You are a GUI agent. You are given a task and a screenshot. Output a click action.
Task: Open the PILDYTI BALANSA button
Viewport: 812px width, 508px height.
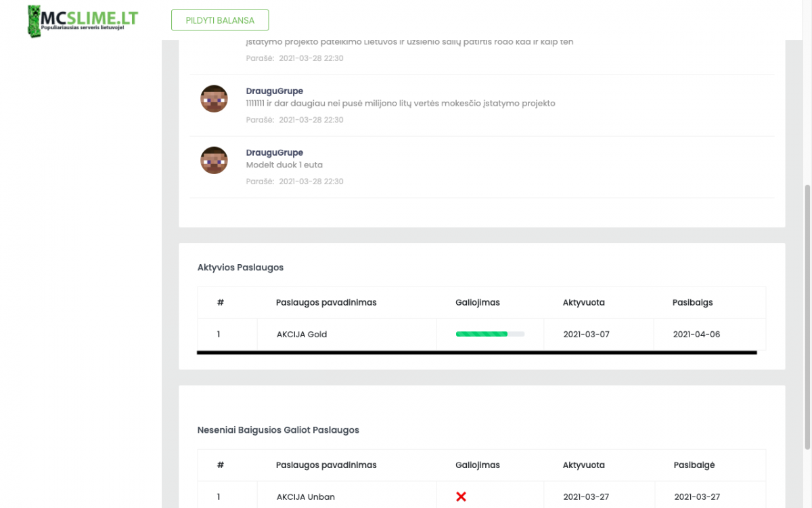(220, 20)
